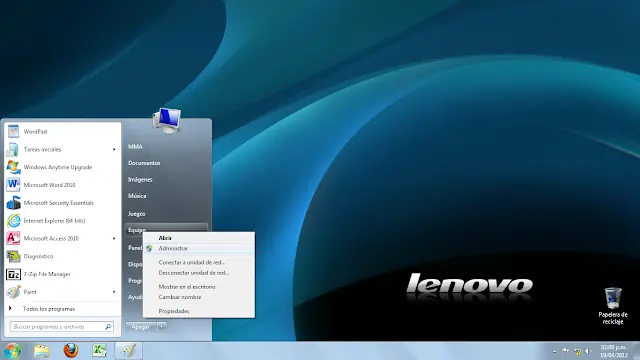Open Propiedades from the context menu

point(199,311)
